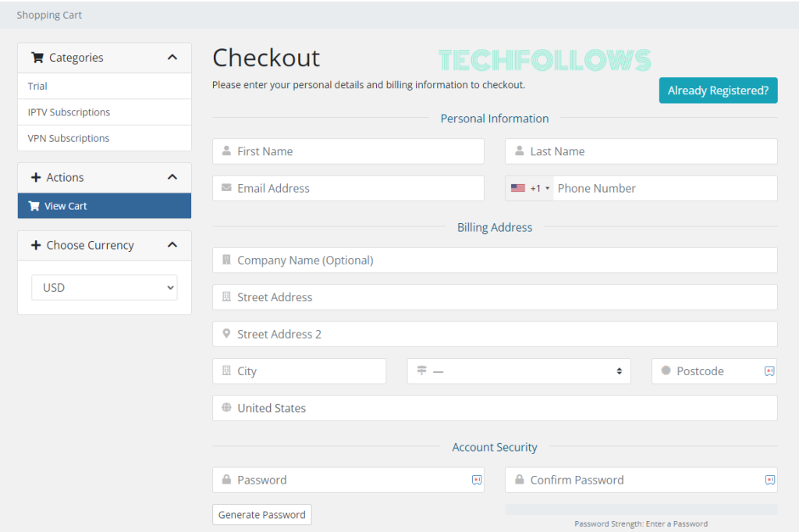Open the United States country selector
Screen dimensions: 799x532
(495, 408)
